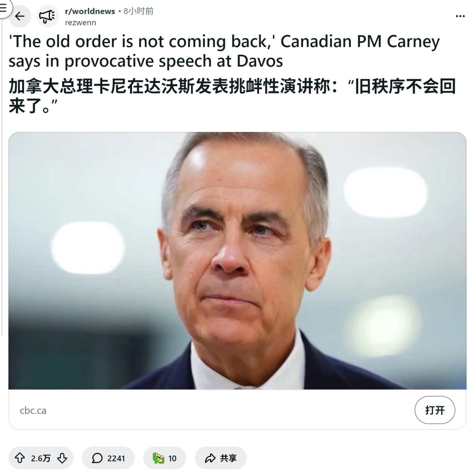Click the back arrow button
This screenshot has width=472, height=476.
(x=20, y=16)
